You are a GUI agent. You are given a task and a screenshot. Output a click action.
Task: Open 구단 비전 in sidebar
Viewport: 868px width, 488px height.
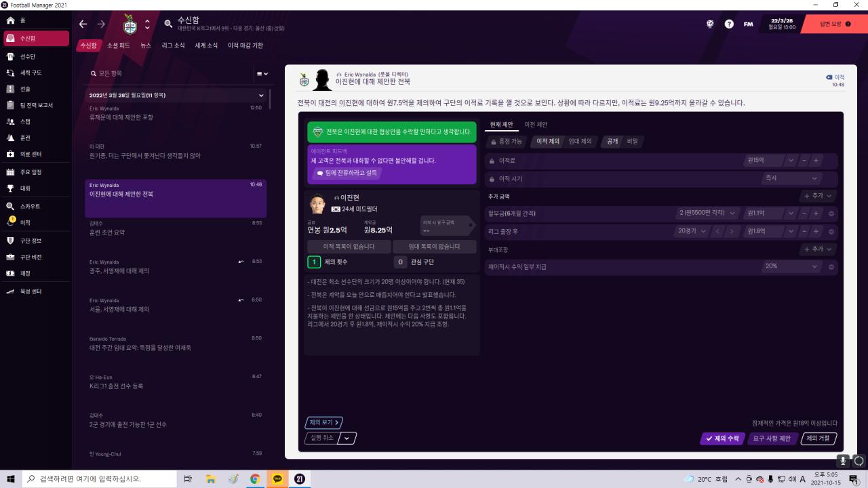click(x=35, y=257)
